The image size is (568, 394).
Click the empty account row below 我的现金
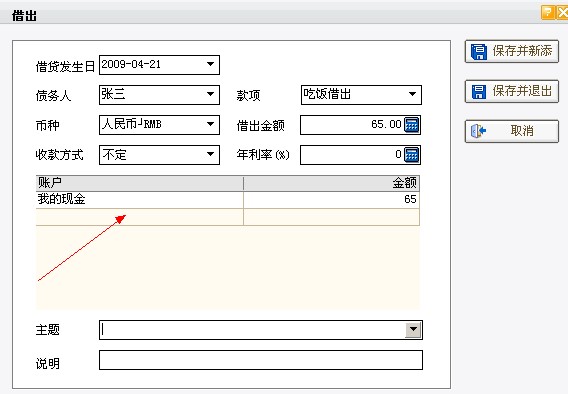click(x=139, y=217)
